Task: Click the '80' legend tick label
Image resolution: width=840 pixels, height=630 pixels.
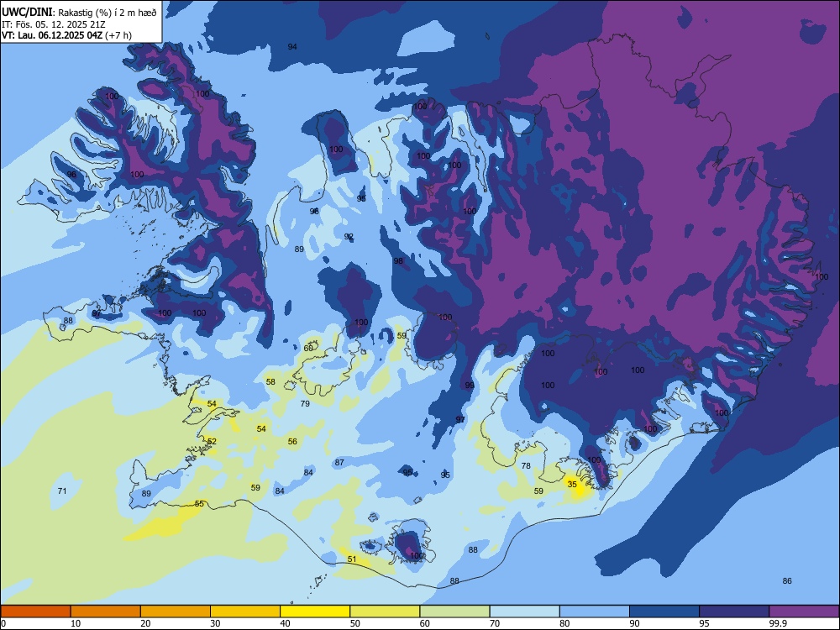Action: [x=564, y=623]
